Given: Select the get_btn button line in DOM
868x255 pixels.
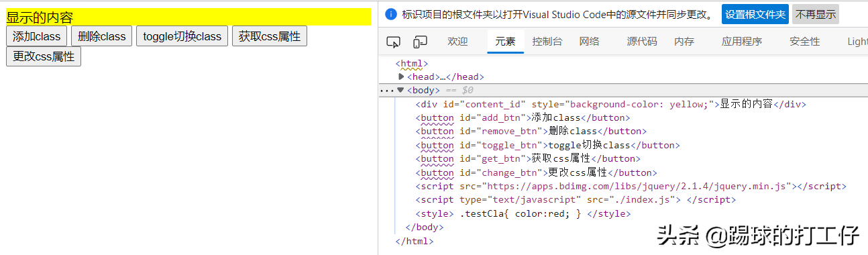Looking at the screenshot, I should point(528,158).
